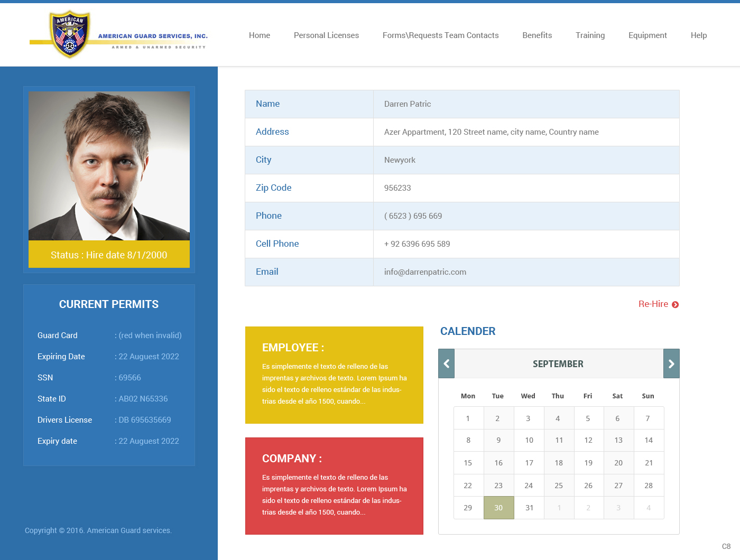Click the email info@darrenpatric.com
740x560 pixels.
tap(425, 272)
